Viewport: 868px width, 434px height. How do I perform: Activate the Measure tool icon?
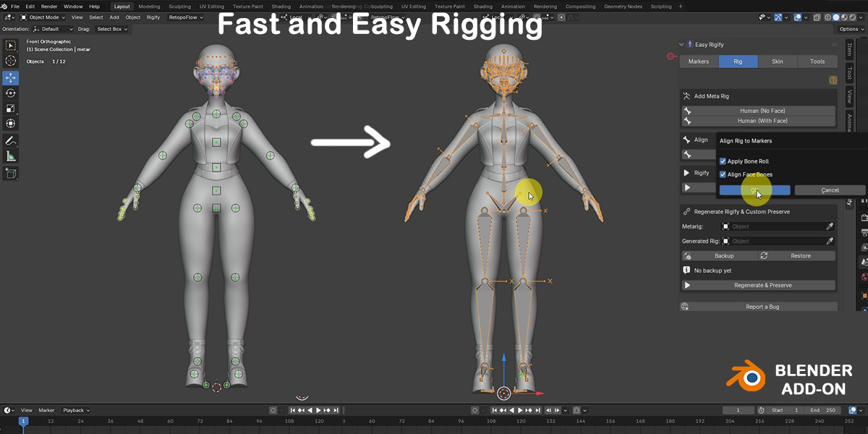11,156
